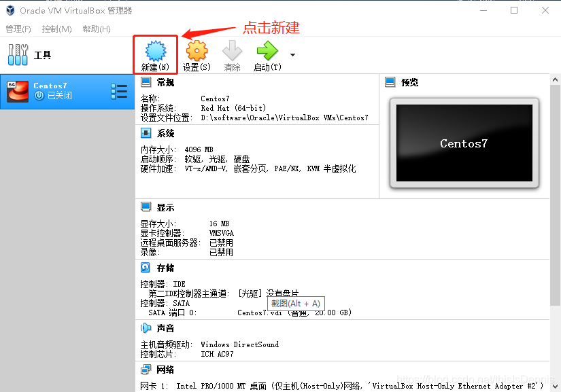Open Settings (设置) gear icon

tap(197, 51)
